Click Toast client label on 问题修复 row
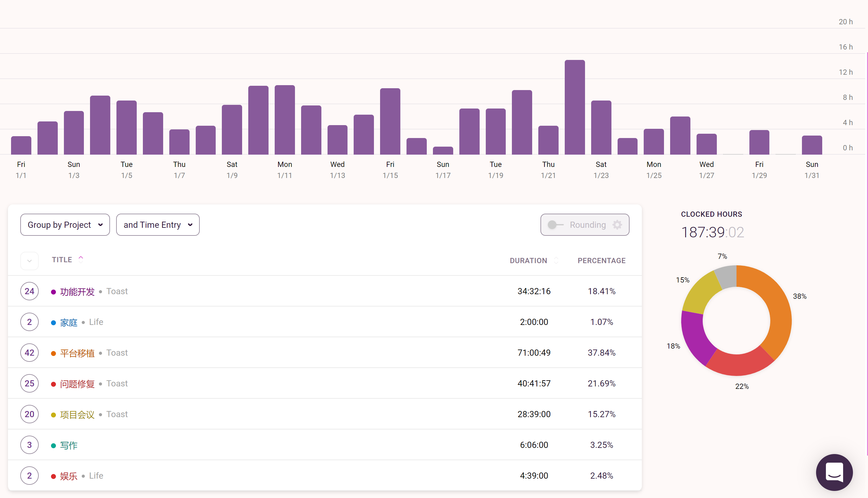 117,383
